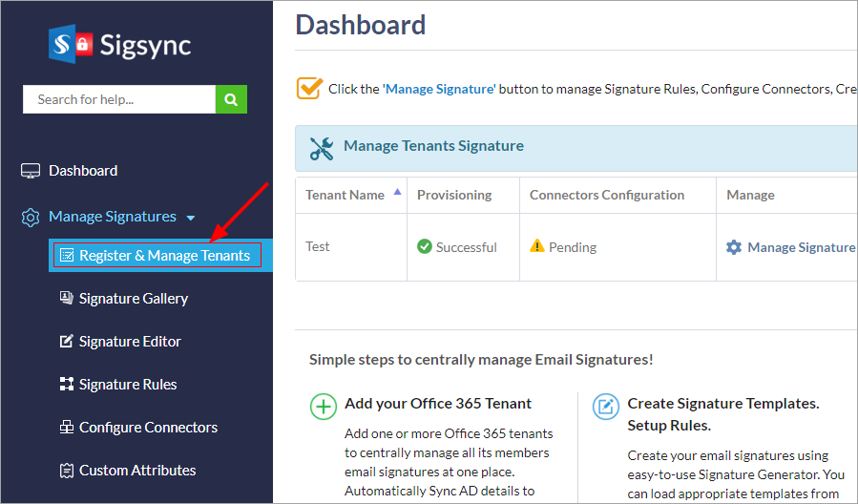Click the Create Signature Templates edit icon
Screen dimensions: 858x504
coord(605,406)
